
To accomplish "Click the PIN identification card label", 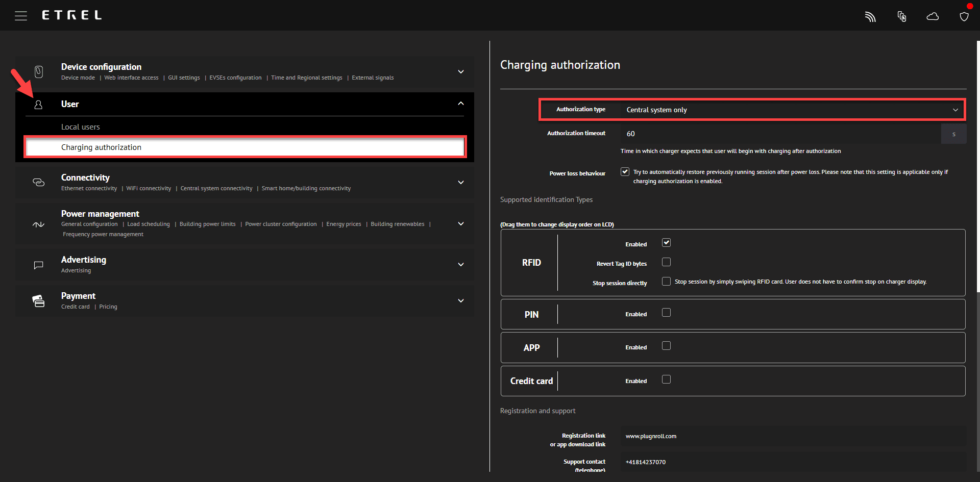I will (531, 315).
